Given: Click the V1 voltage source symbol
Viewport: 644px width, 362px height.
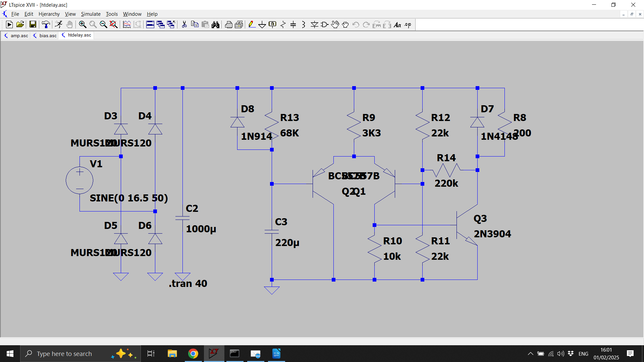Looking at the screenshot, I should click(x=79, y=180).
